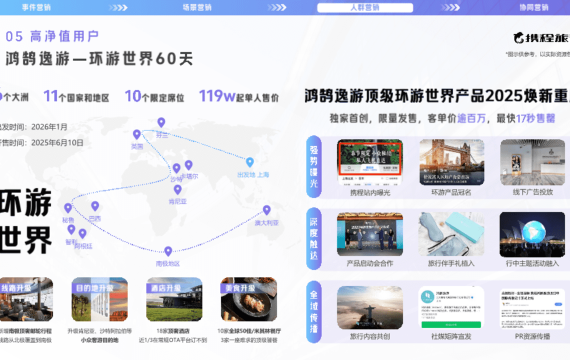Open the 线下广告投放 thumbnail
Viewport: 570px width, 360px height.
[533, 162]
